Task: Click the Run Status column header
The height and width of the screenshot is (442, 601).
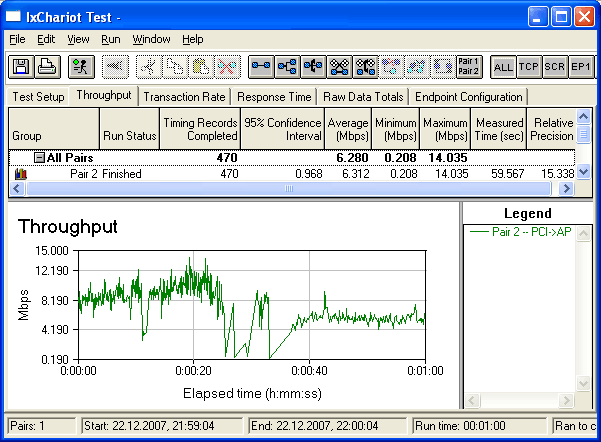Action: (130, 129)
